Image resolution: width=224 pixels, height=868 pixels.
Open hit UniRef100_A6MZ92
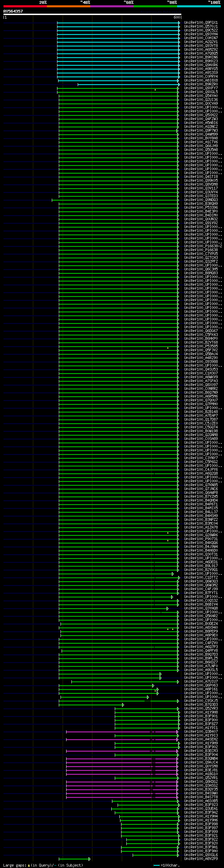[x=201, y=50]
